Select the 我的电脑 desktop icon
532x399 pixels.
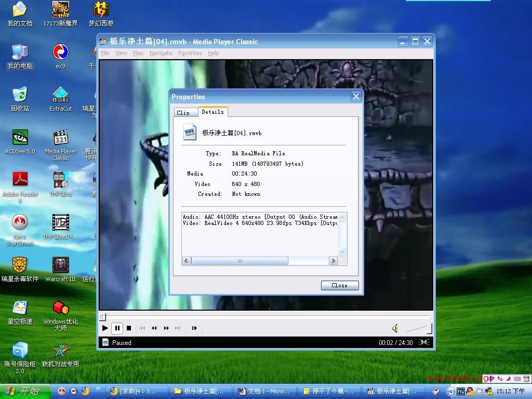20,57
